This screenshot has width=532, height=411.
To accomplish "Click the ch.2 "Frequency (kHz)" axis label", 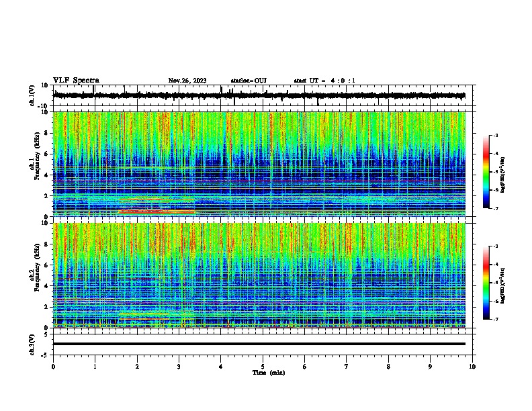I will [37, 267].
